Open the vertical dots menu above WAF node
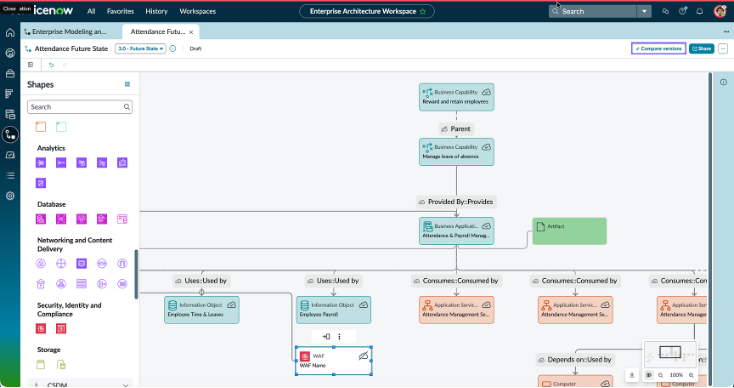The height and width of the screenshot is (388, 734). (x=339, y=337)
